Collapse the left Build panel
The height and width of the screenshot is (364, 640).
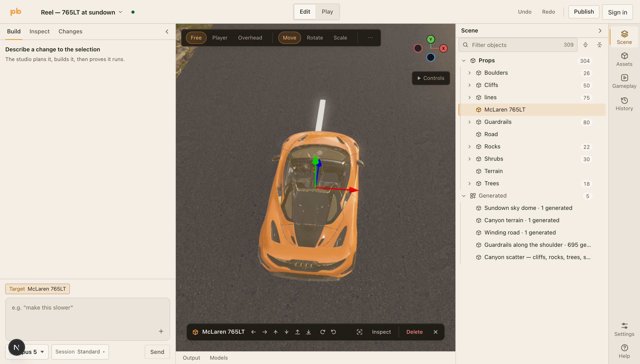(x=167, y=31)
